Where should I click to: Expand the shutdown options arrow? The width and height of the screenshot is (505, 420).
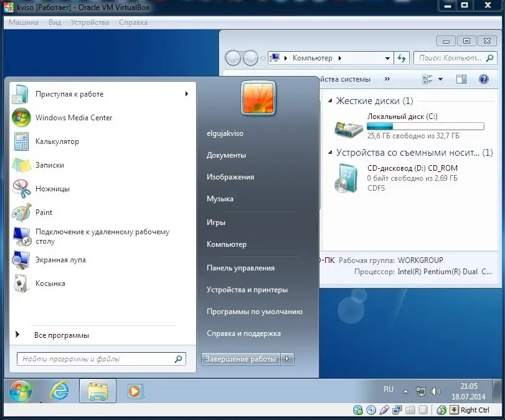[287, 359]
